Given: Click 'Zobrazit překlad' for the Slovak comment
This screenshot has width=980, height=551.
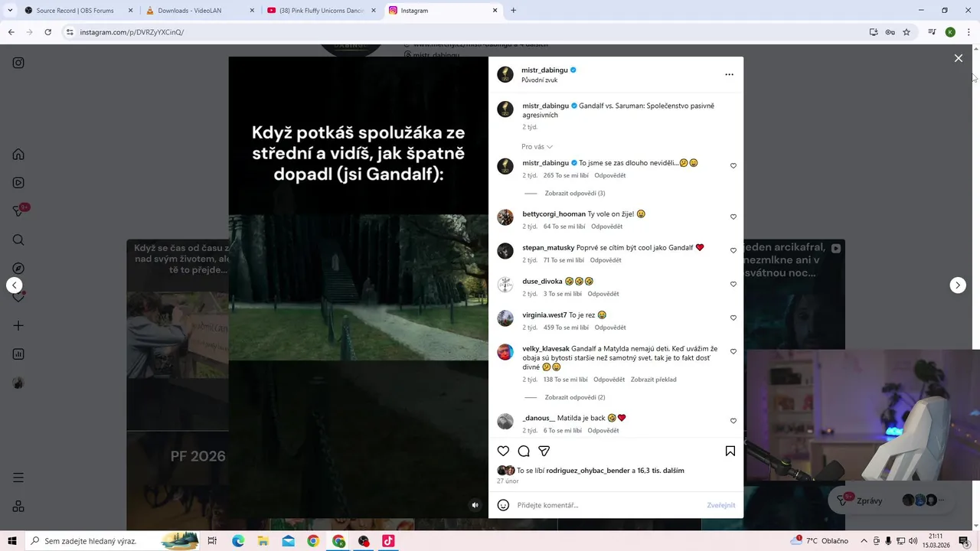Looking at the screenshot, I should tap(653, 380).
